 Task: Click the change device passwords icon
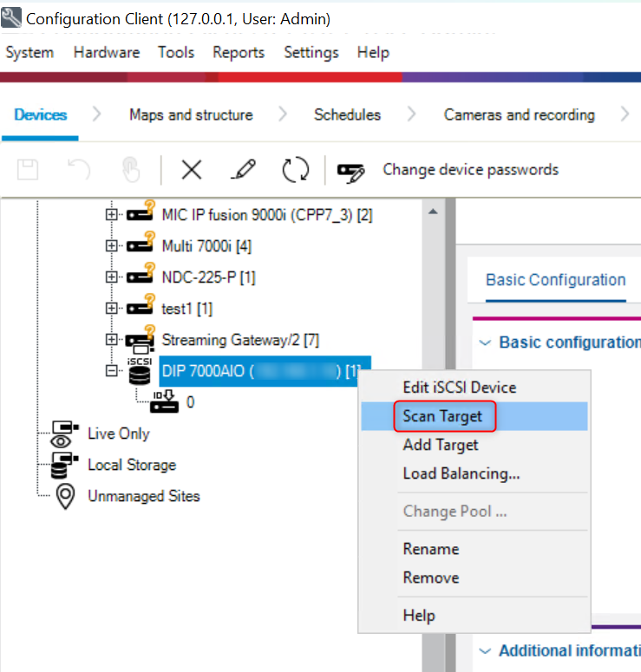350,173
